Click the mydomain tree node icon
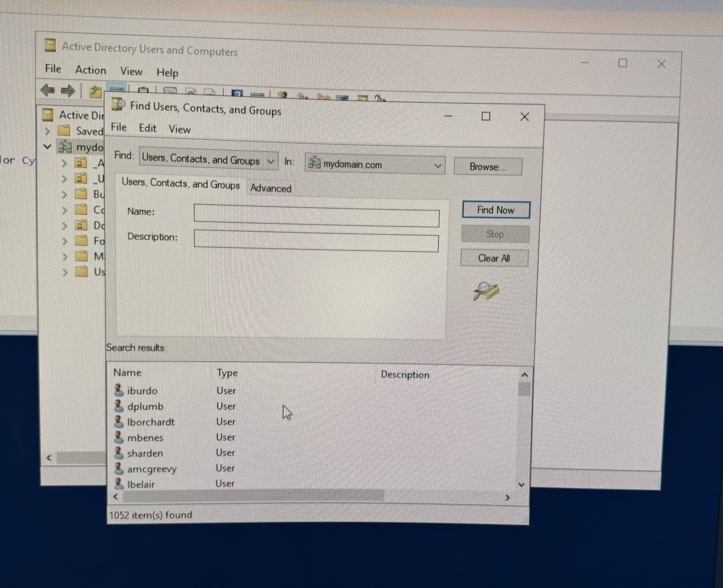This screenshot has height=588, width=723. (x=65, y=147)
